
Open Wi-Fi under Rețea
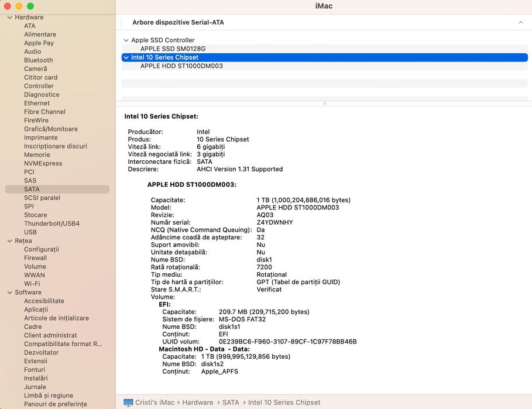pyautogui.click(x=32, y=284)
